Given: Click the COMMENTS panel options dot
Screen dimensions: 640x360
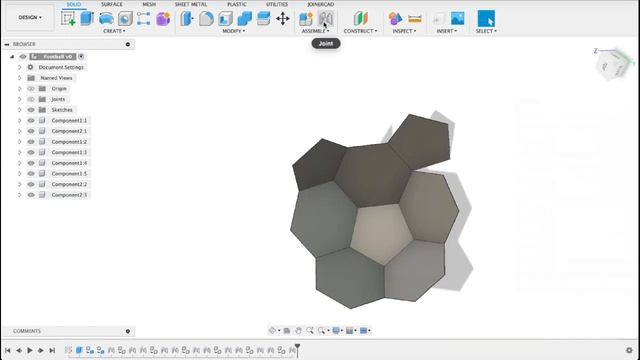Looking at the screenshot, I should (128, 331).
